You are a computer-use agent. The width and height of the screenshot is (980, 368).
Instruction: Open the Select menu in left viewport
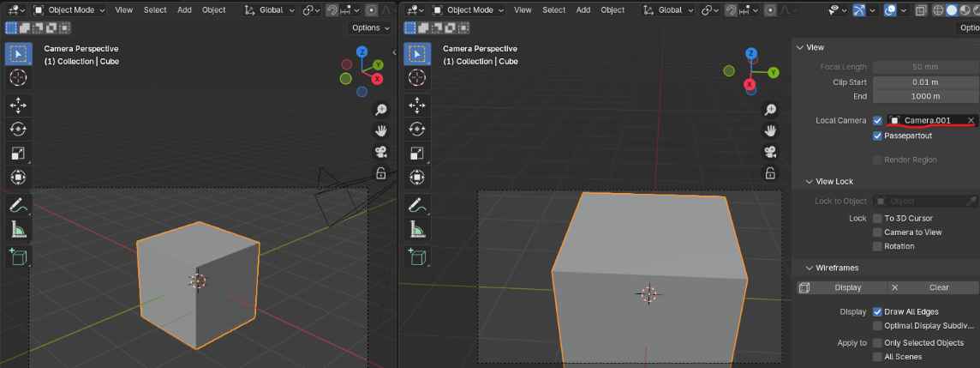pos(155,10)
